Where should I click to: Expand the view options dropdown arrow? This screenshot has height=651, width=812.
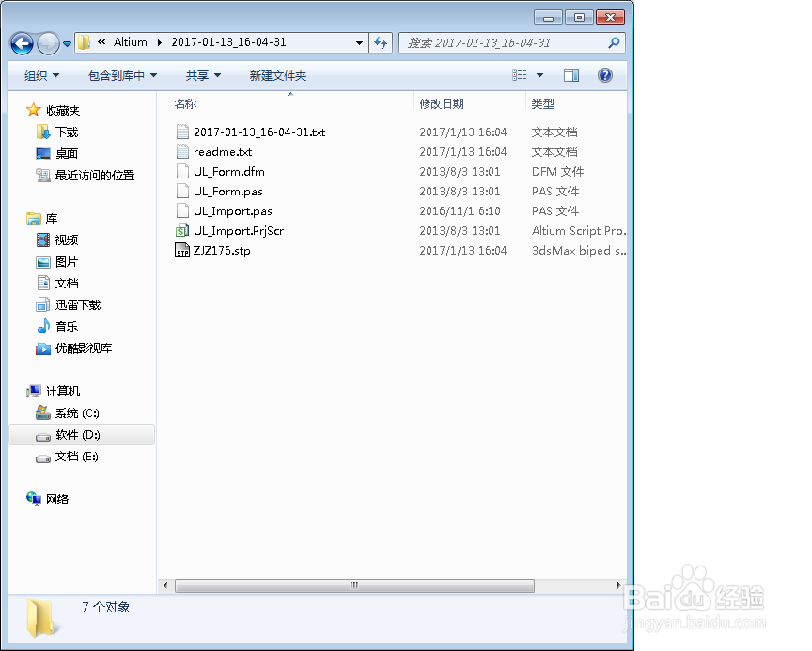pyautogui.click(x=540, y=75)
